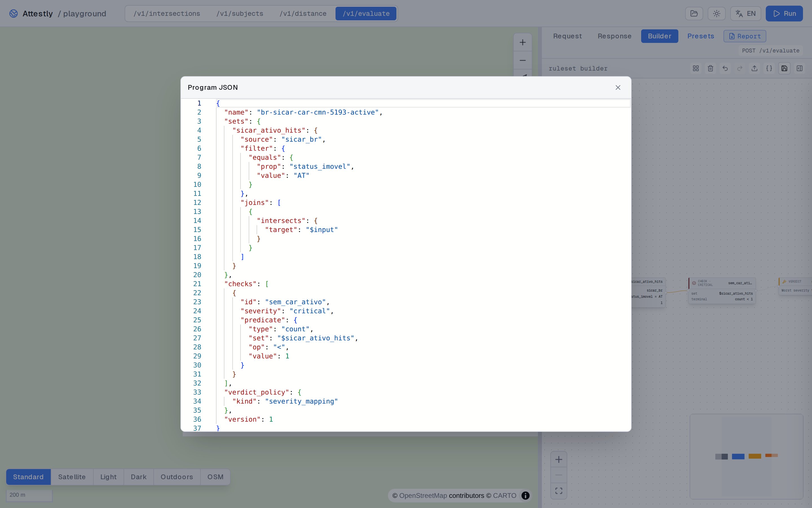Click the greyed redo arrow icon
This screenshot has width=812, height=508.
tap(740, 68)
